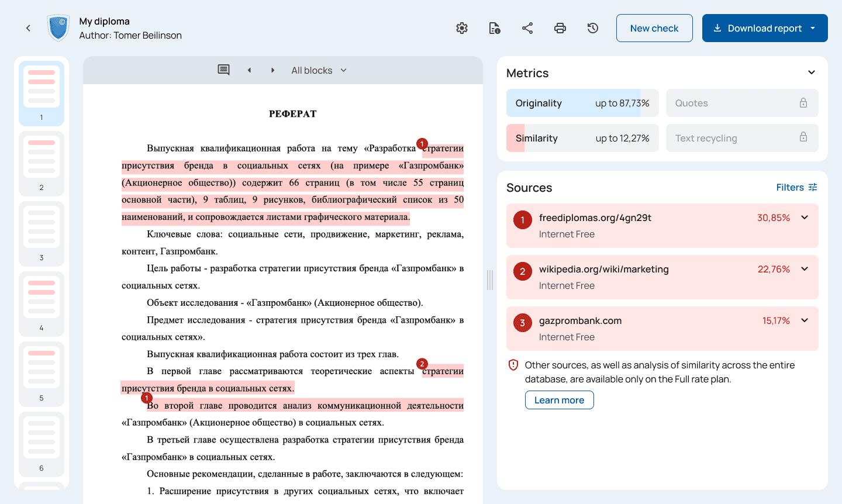
Task: Open the comments icon in document toolbar
Action: point(223,70)
